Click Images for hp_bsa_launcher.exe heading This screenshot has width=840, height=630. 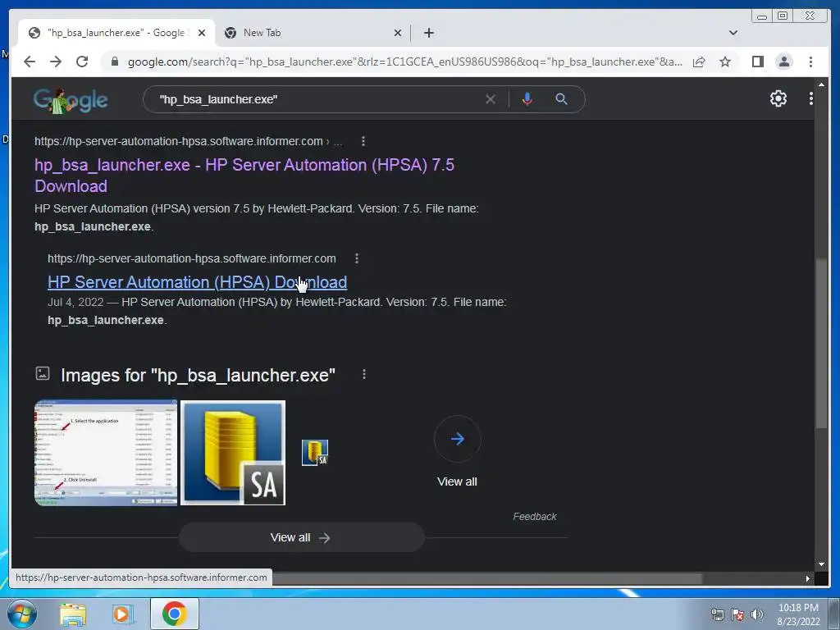click(x=198, y=375)
